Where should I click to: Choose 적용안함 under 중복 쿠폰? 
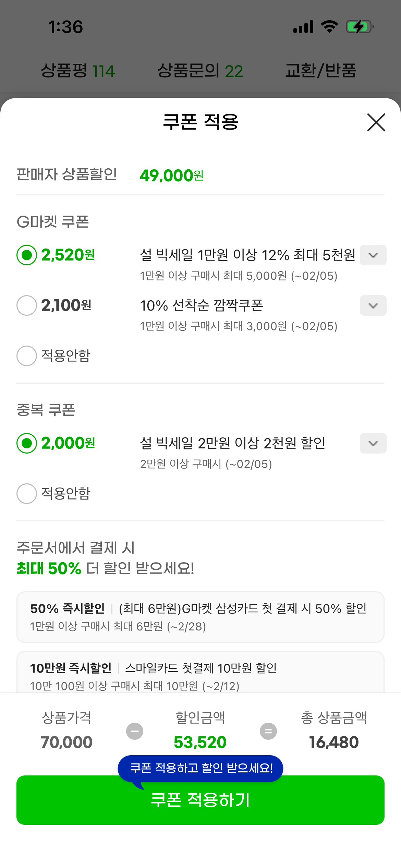point(27,494)
